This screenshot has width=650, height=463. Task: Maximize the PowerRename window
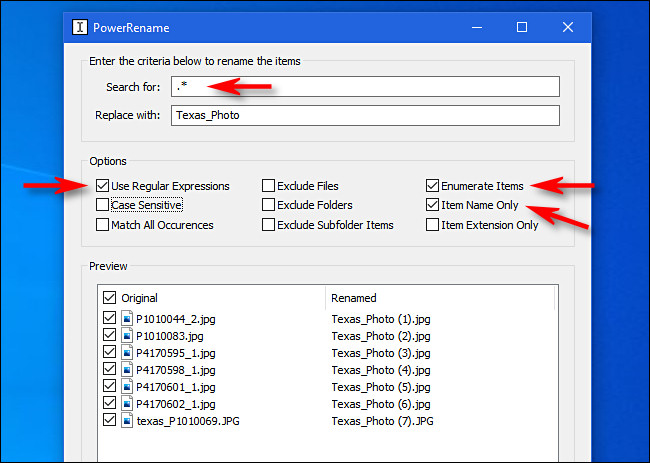coord(522,27)
